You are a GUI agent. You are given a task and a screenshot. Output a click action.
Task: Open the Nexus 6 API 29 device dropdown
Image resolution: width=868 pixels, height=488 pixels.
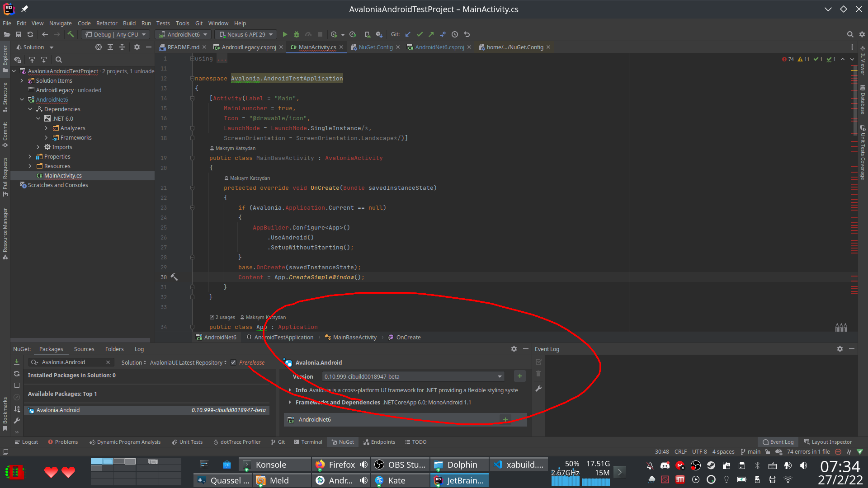(x=245, y=34)
